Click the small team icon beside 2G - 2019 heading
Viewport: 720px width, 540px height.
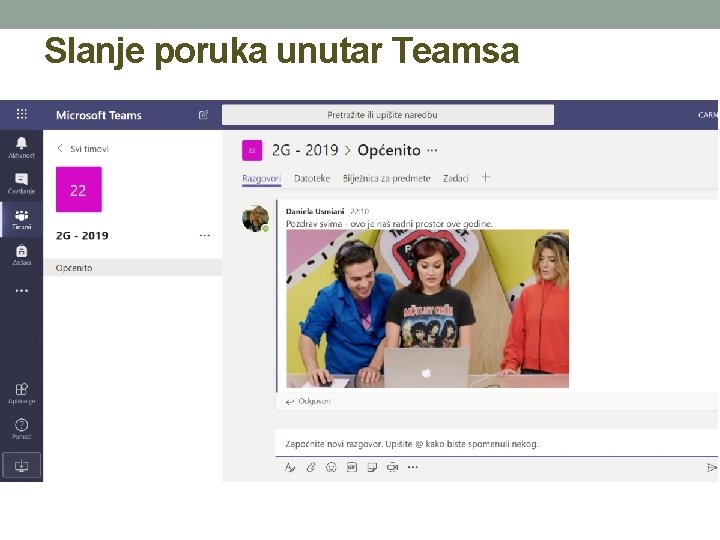point(252,150)
